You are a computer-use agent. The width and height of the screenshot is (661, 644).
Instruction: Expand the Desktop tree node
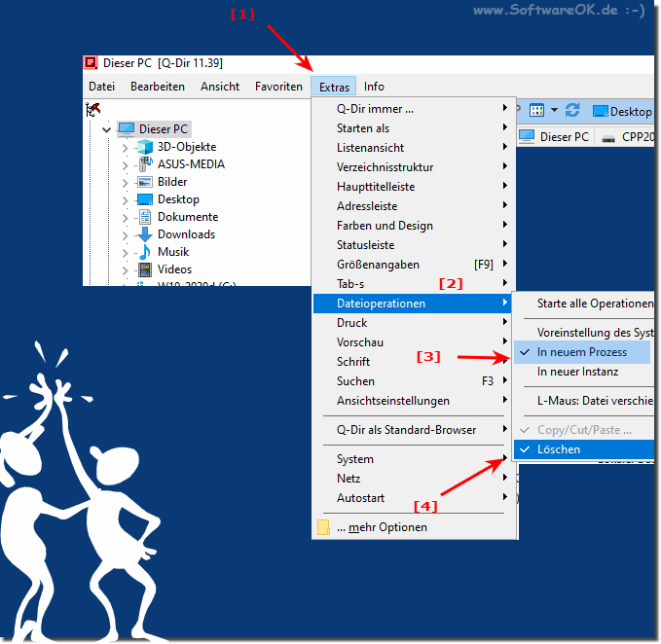(x=125, y=200)
